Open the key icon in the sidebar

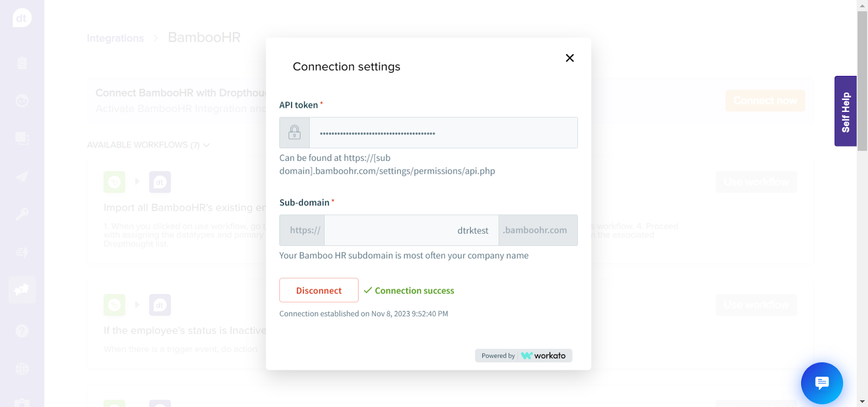pos(22,215)
